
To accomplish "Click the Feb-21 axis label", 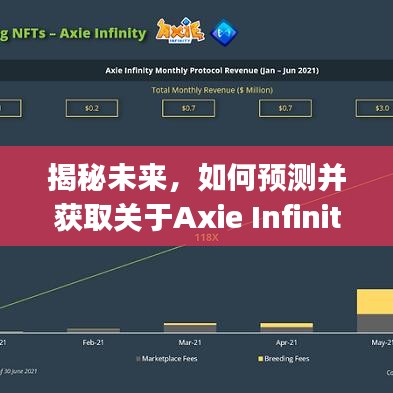I will click(x=93, y=342).
